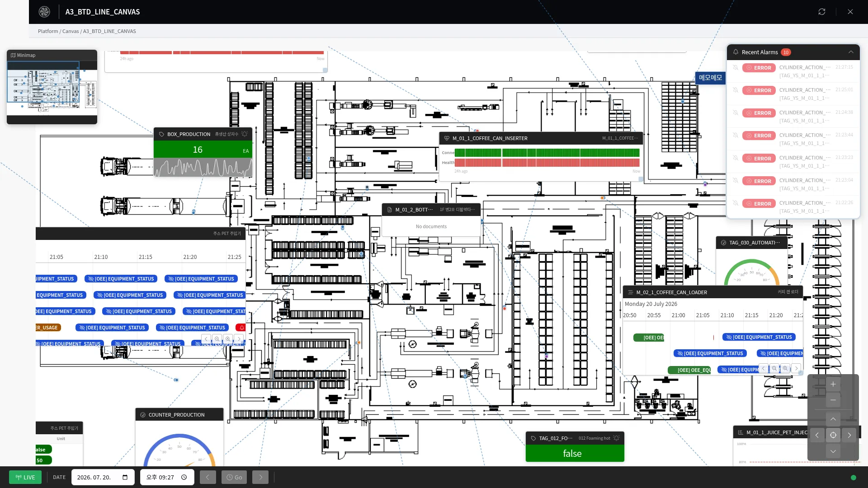This screenshot has width=868, height=488.
Task: Mute the alarm logged at 21:23:04
Action: [736, 181]
